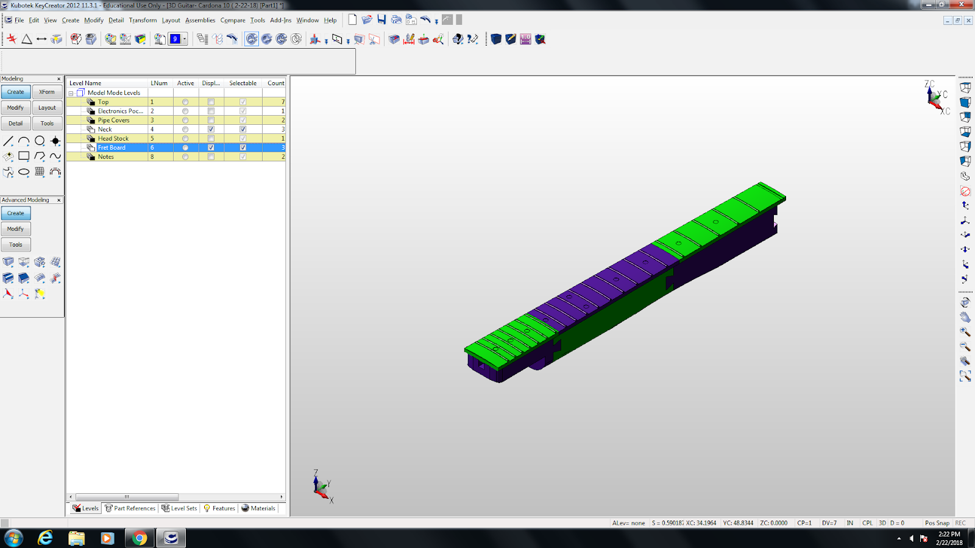Select the Point creation tool
The width and height of the screenshot is (975, 548).
55,141
